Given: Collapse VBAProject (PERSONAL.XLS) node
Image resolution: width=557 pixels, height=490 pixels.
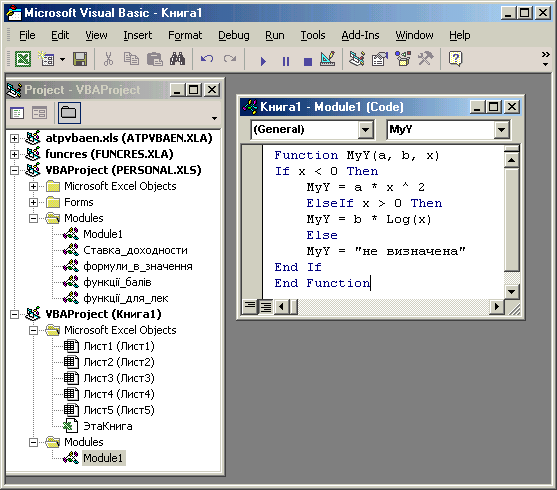Looking at the screenshot, I should [x=14, y=170].
